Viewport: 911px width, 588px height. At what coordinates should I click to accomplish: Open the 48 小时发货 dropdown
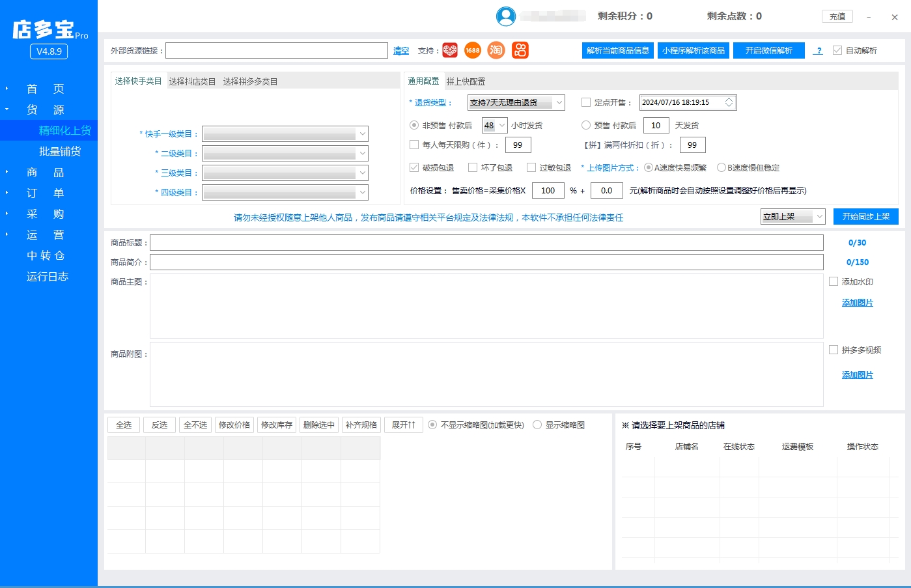click(x=495, y=125)
